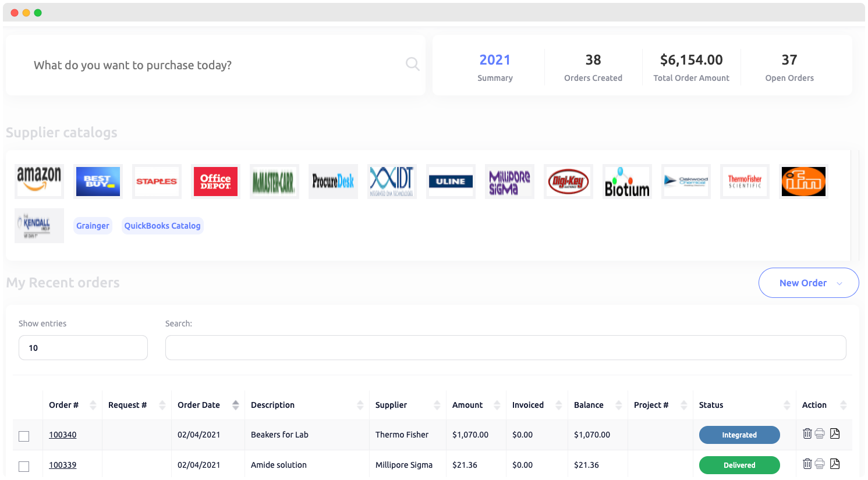Open the QuickBooks Catalog link

click(x=162, y=226)
